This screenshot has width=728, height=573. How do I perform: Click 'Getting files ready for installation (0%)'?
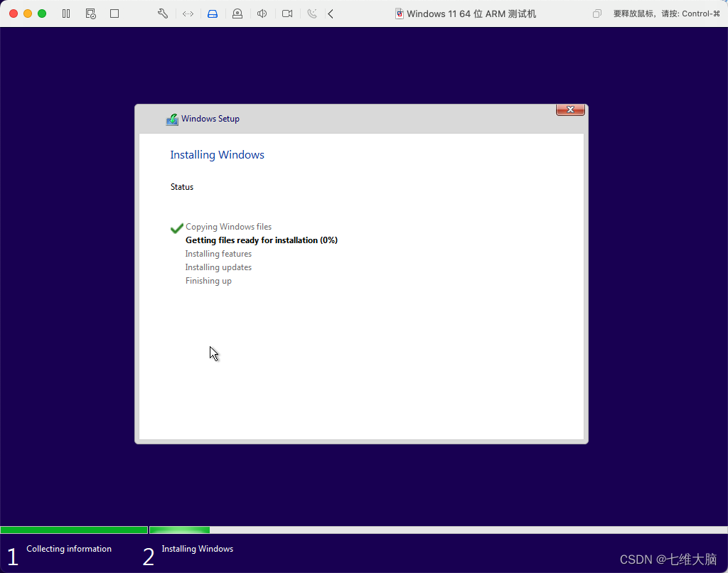point(262,240)
